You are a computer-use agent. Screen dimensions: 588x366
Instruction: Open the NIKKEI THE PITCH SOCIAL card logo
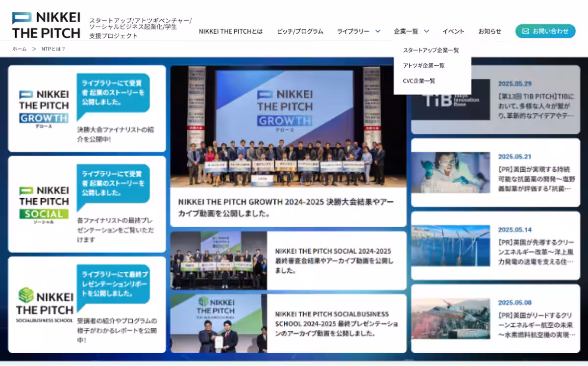point(44,204)
